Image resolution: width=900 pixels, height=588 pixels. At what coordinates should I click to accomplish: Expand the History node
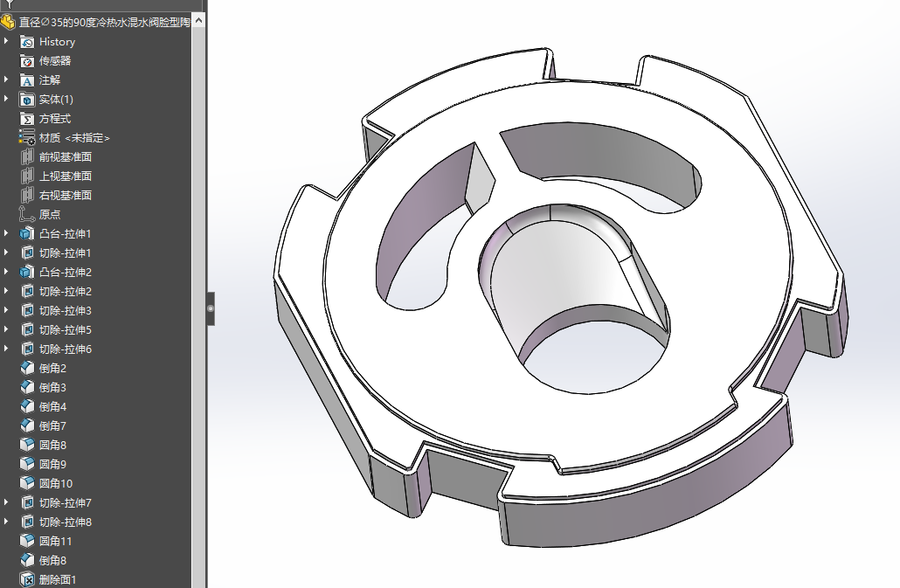[6, 41]
